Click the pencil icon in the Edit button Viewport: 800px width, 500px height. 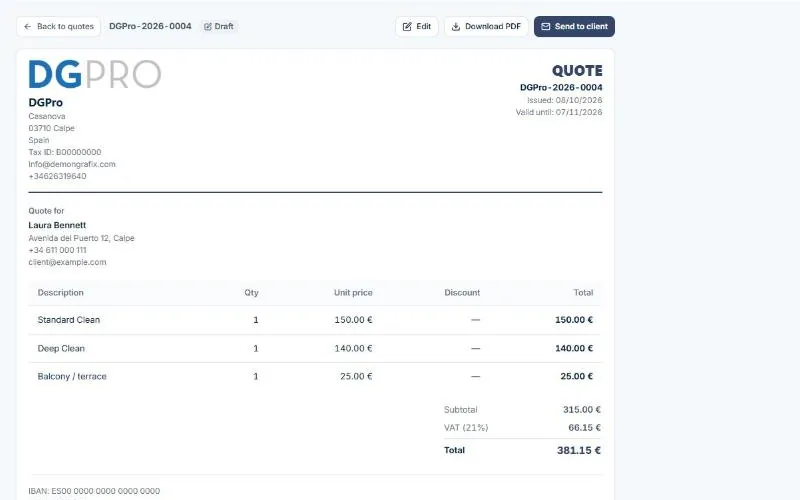pos(407,27)
